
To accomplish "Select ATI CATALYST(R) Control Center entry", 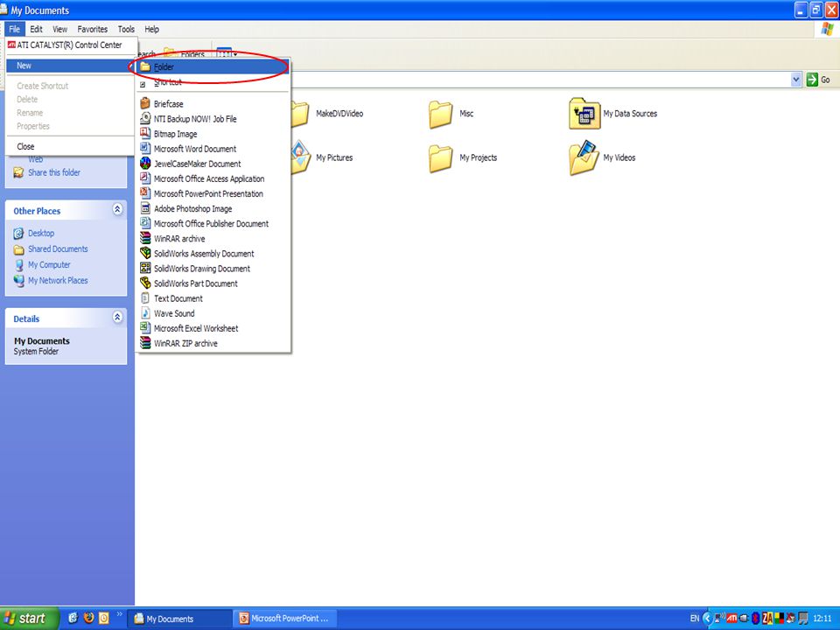I will click(x=70, y=45).
